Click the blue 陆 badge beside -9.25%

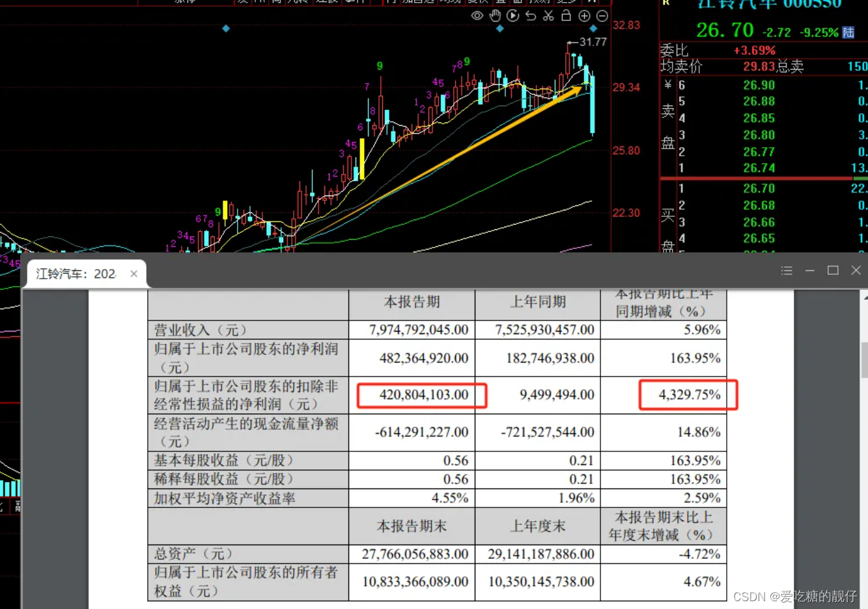coord(848,32)
